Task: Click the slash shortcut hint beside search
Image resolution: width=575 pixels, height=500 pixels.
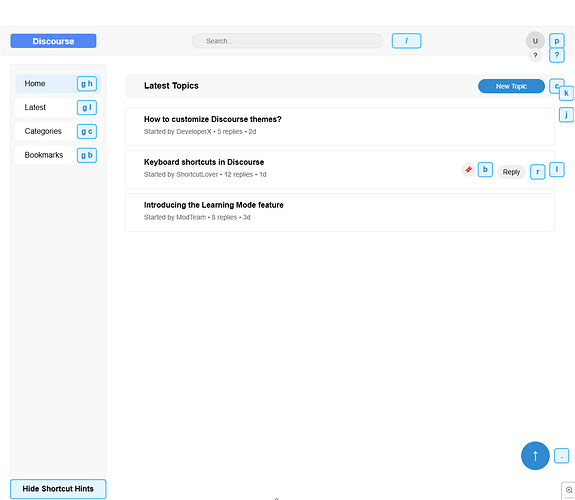Action: [x=406, y=41]
